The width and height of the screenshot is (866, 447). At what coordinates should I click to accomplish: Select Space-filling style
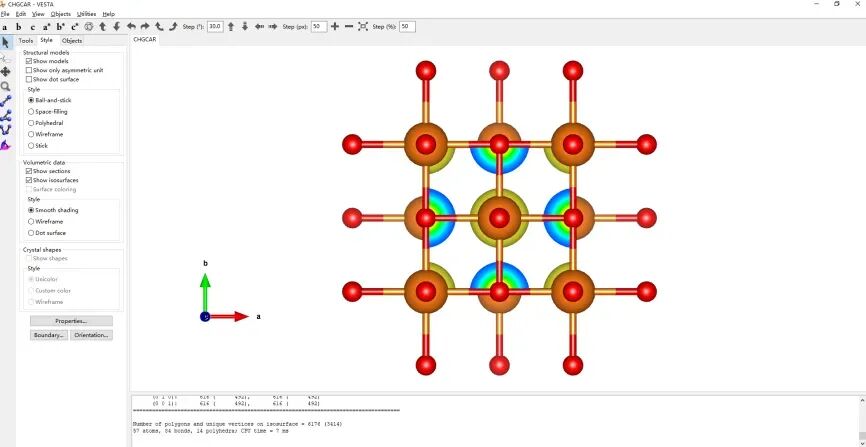pos(31,111)
